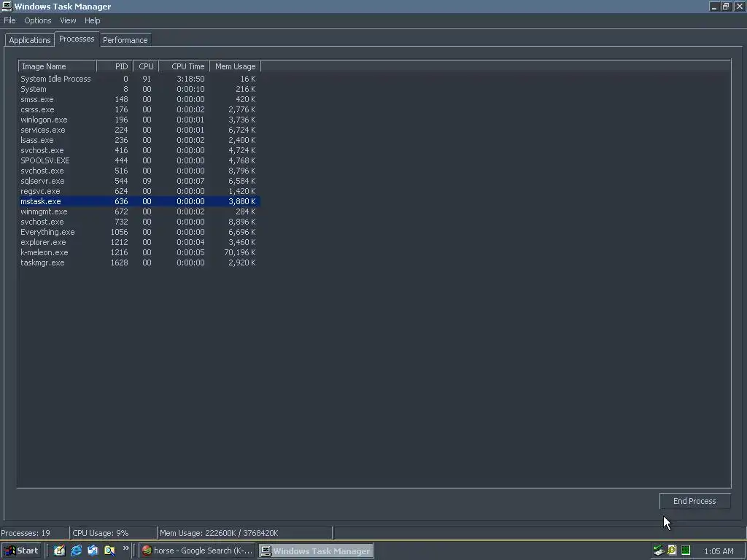Open the green CPU meter tray icon
747x560 pixels.
point(686,551)
